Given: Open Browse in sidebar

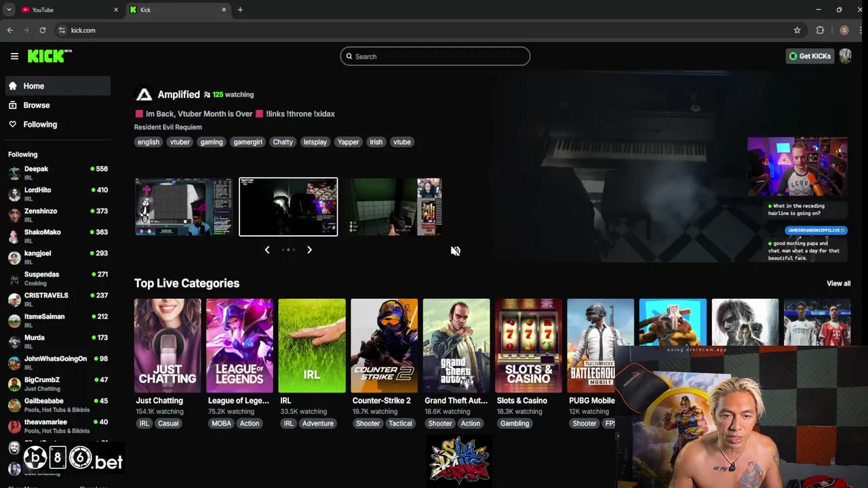Looking at the screenshot, I should 58,105.
